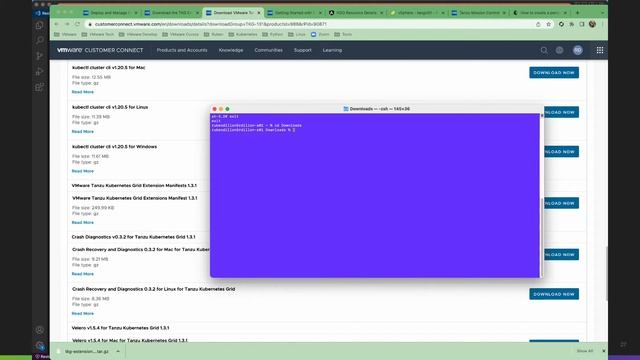Screen dimensions: 640x360
Task: Open the Customer Connect user account avatar
Action: (x=578, y=50)
